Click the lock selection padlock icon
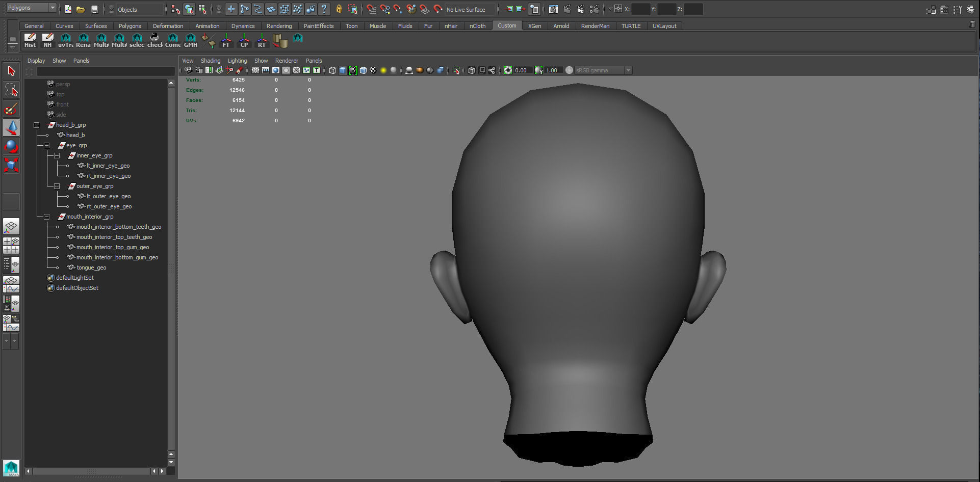Image resolution: width=980 pixels, height=482 pixels. pyautogui.click(x=339, y=9)
